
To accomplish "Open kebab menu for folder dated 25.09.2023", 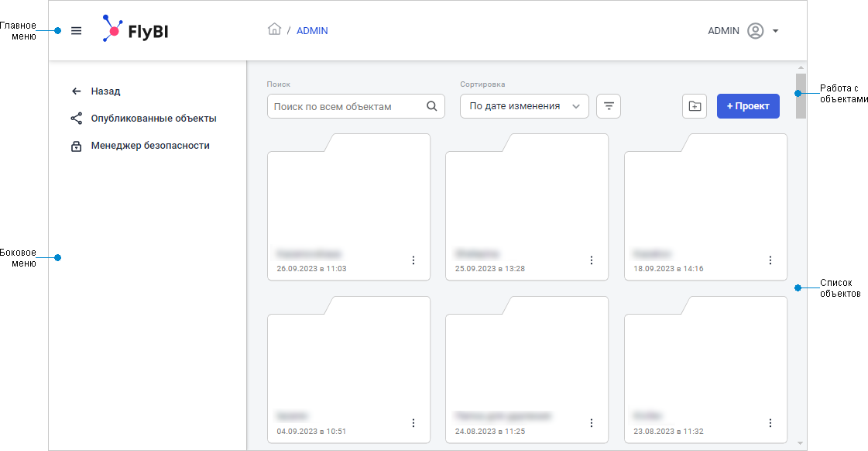I will click(x=592, y=260).
